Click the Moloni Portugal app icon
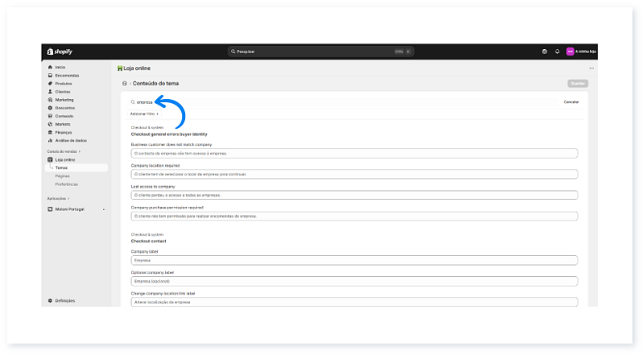Image resolution: width=644 pixels, height=355 pixels. (50, 208)
